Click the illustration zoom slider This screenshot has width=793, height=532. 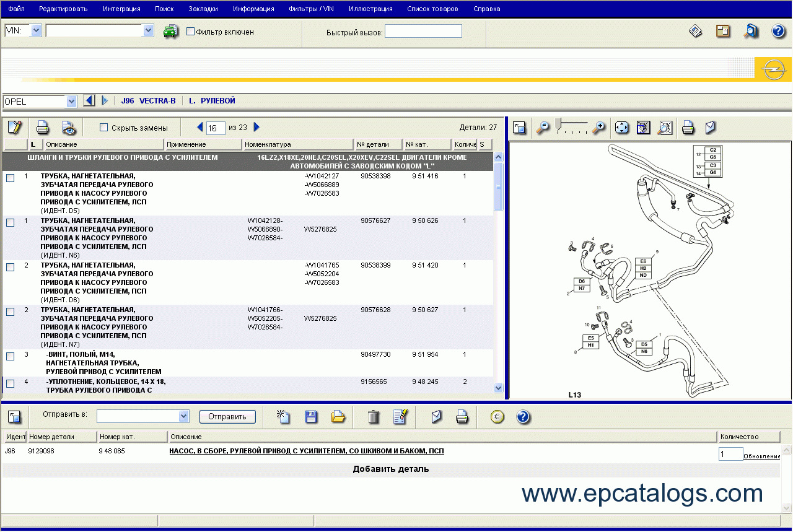point(571,127)
